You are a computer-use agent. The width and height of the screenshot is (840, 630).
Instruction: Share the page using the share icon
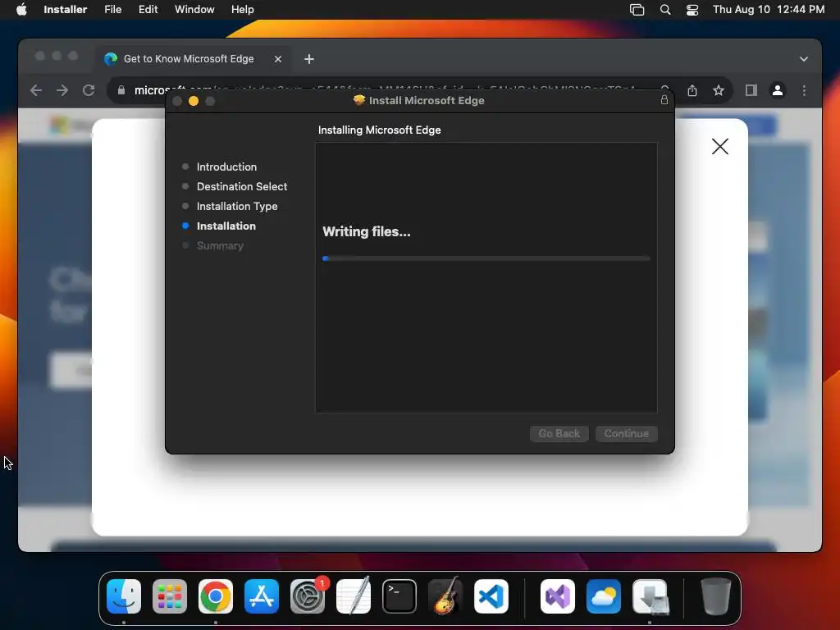(692, 90)
